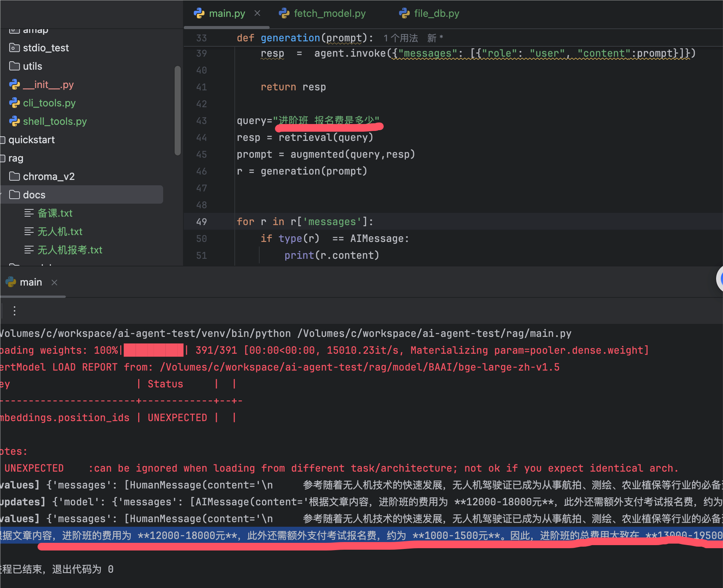The height and width of the screenshot is (588, 723).
Task: Click line number 49 in the gutter
Action: (x=201, y=222)
